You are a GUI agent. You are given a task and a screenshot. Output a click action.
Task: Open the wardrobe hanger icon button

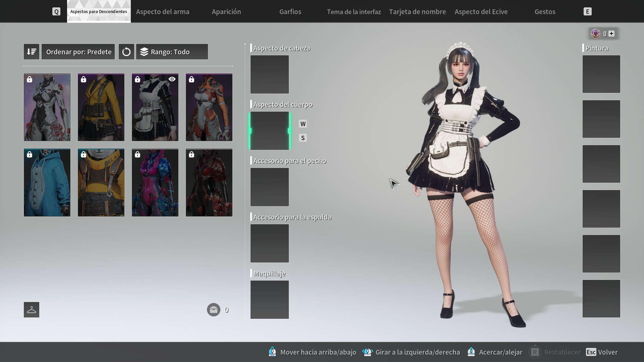(32, 310)
